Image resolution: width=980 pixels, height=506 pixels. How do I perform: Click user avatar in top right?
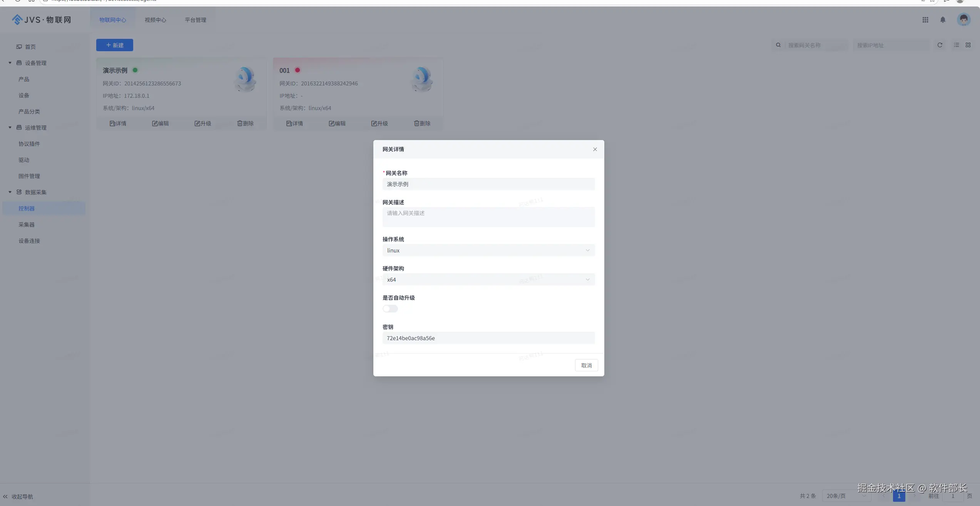coord(963,19)
